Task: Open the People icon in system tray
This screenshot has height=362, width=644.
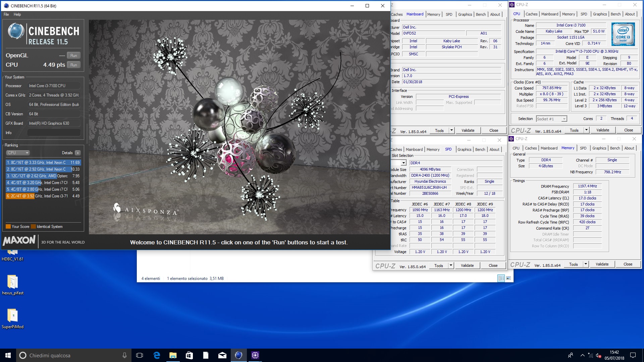Action: [x=570, y=355]
